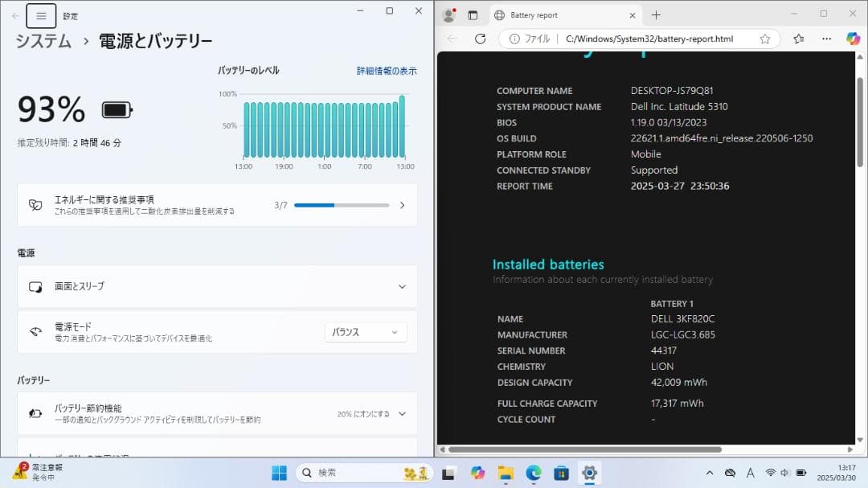Click the back arrow in Edge
This screenshot has height=488, width=868.
click(450, 39)
